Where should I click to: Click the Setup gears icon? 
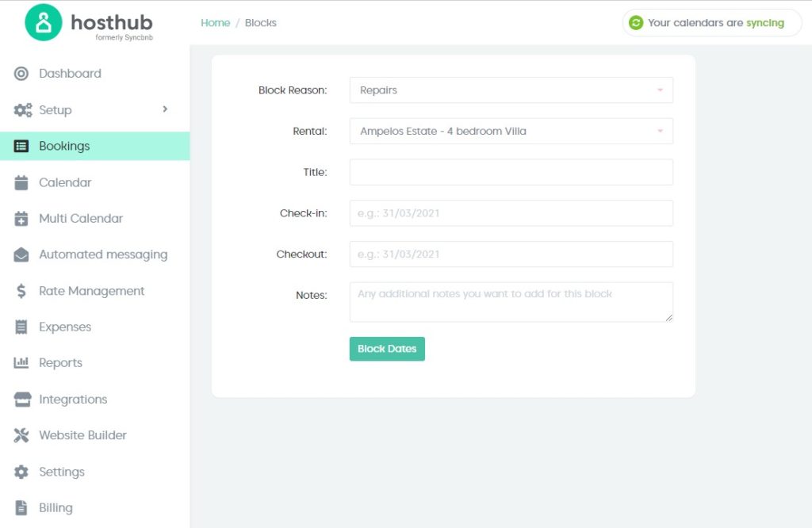(22, 109)
